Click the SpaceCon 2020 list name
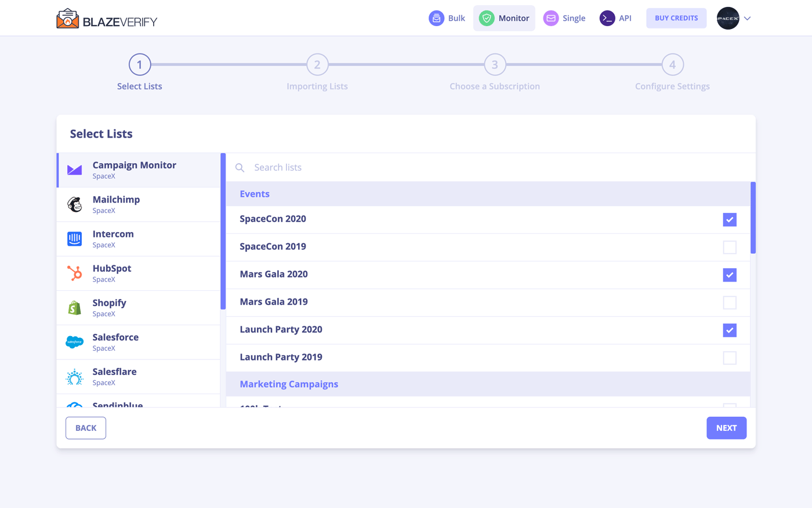 273,219
